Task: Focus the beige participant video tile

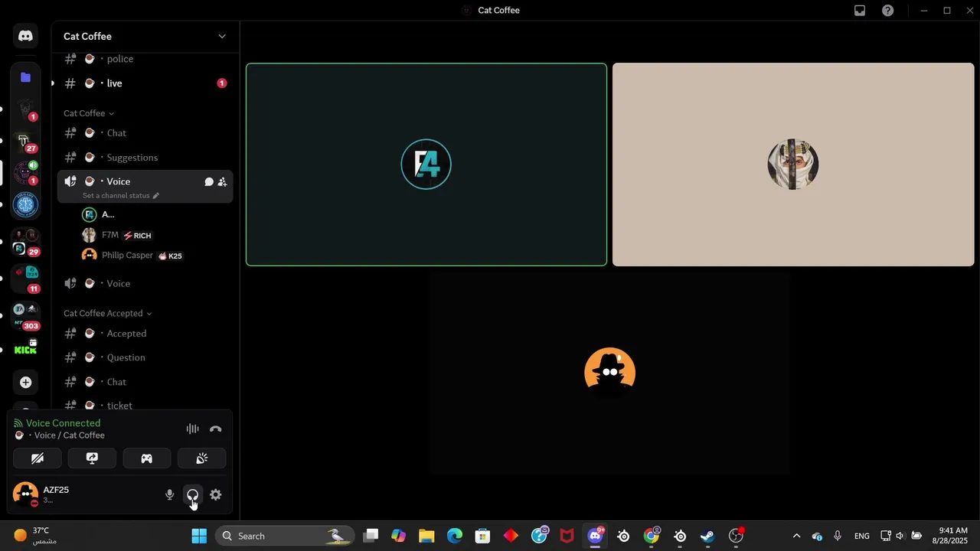Action: [x=793, y=165]
